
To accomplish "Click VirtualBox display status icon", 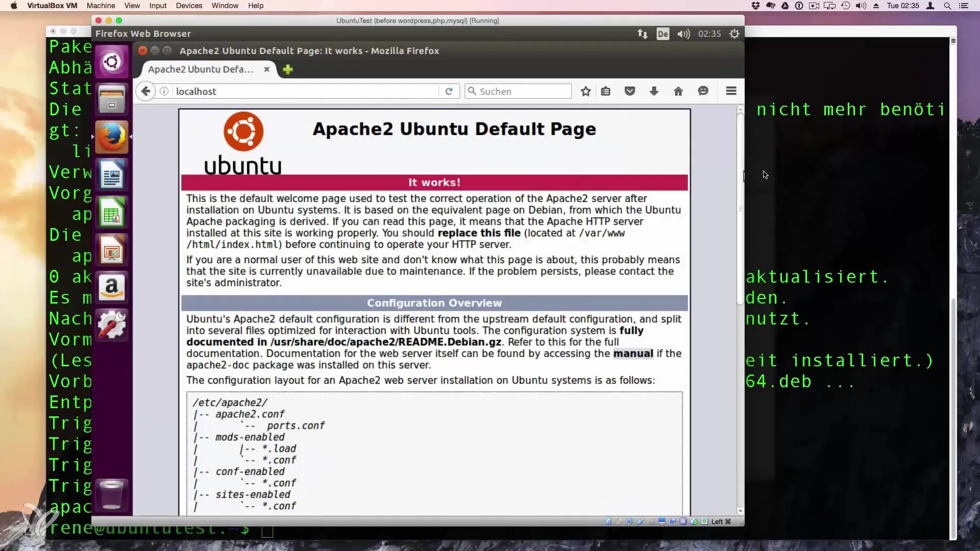I will coord(661,521).
